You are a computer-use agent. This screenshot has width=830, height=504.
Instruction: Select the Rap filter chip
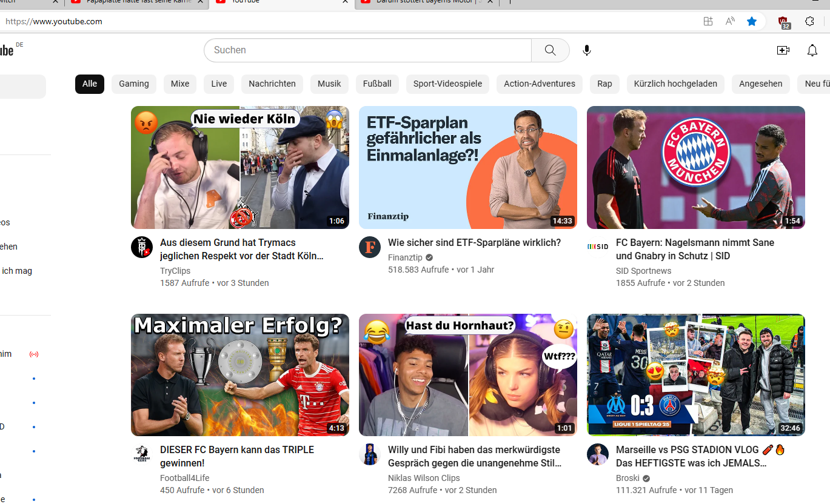(x=604, y=84)
